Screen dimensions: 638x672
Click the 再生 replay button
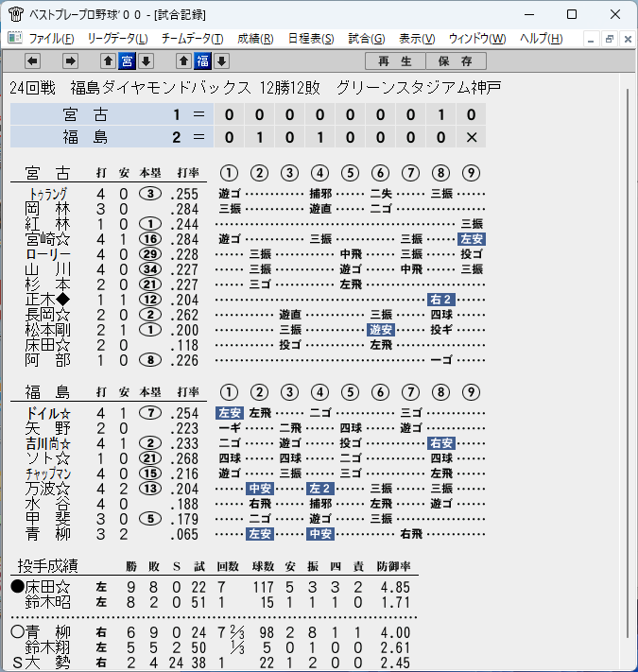(x=395, y=61)
